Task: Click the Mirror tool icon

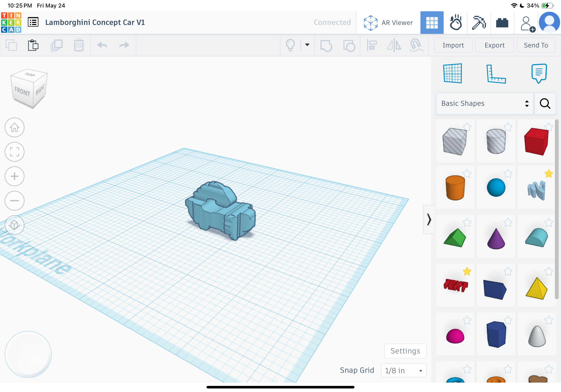Action: click(394, 45)
